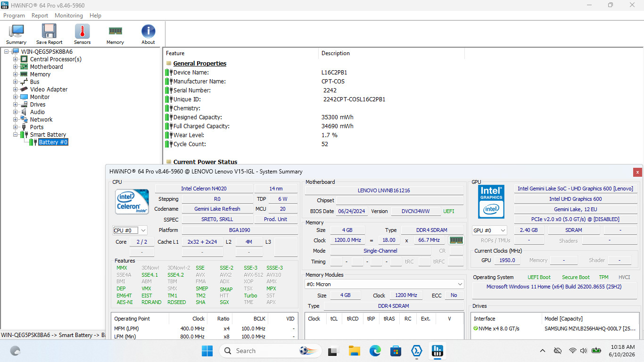The height and width of the screenshot is (362, 644).
Task: Click the Wi-Fi tray icon
Action: click(572, 351)
